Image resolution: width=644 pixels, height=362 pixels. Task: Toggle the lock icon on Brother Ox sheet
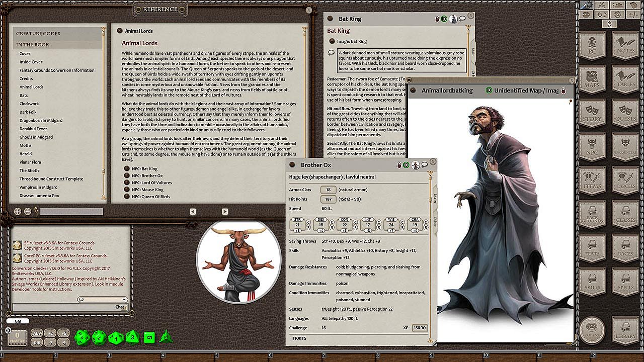(x=399, y=165)
